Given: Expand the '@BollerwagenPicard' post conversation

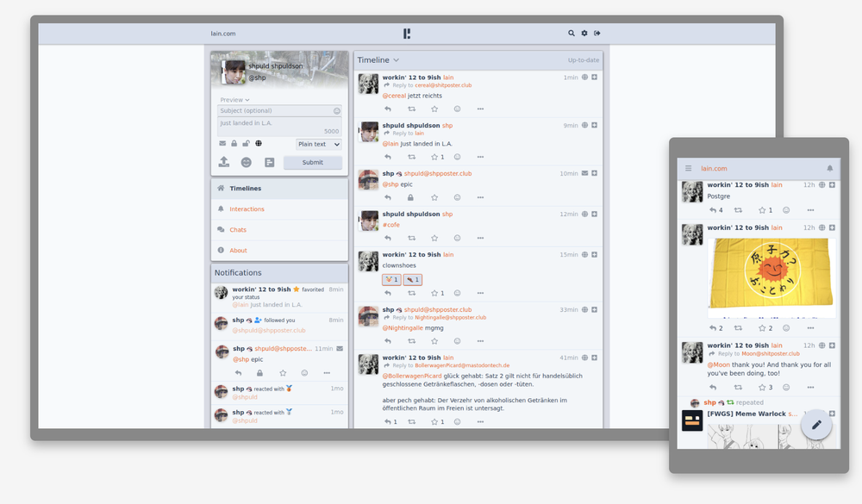Looking at the screenshot, I should pyautogui.click(x=594, y=358).
